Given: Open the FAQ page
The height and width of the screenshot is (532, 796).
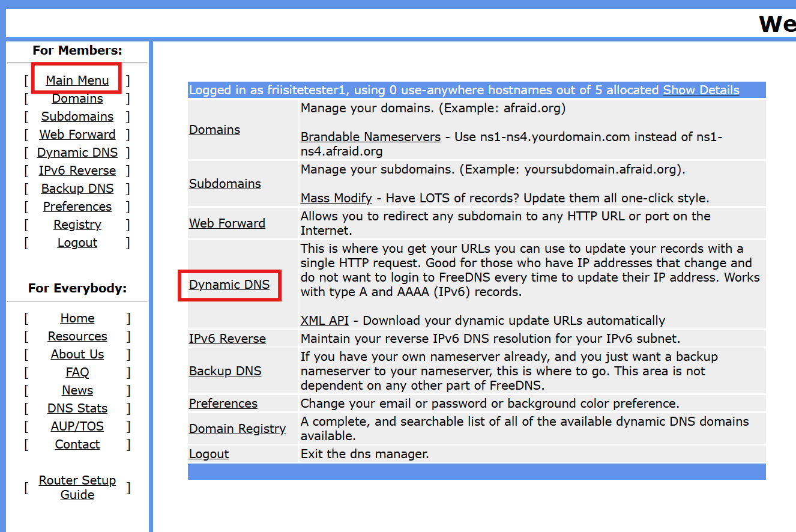Looking at the screenshot, I should point(77,372).
